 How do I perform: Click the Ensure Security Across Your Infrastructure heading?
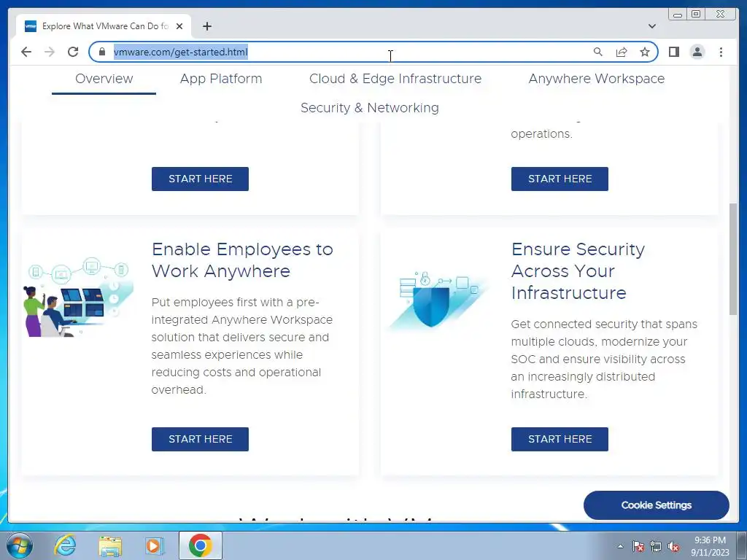pos(578,271)
